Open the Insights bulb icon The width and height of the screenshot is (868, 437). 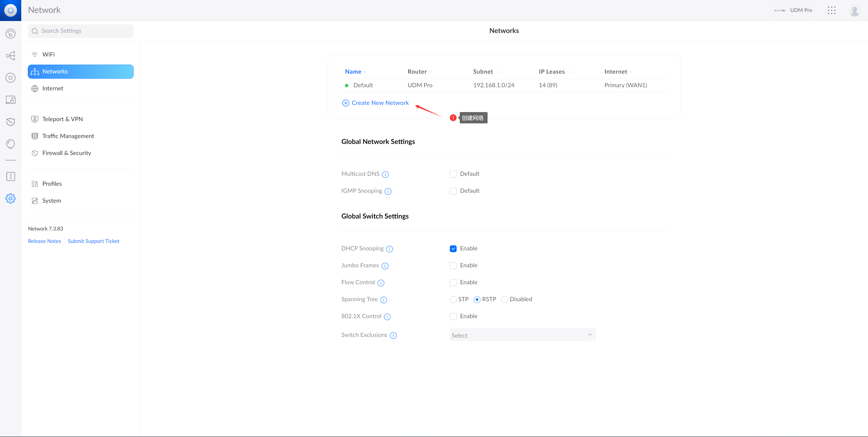(x=10, y=144)
